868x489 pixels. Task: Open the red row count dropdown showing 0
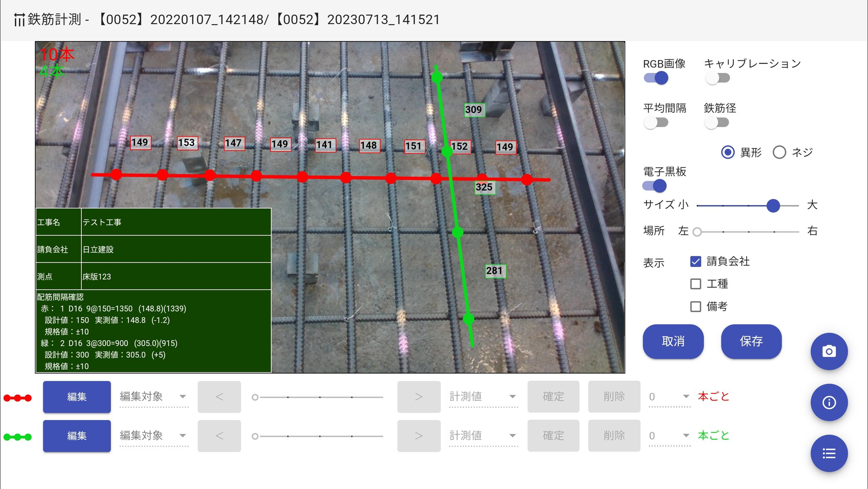point(669,397)
